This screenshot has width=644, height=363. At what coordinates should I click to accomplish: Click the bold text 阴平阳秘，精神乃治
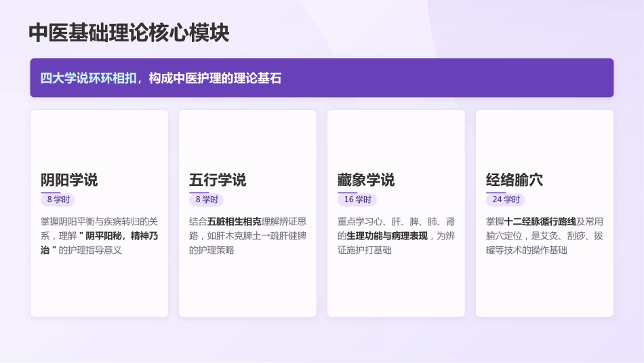pyautogui.click(x=100, y=243)
